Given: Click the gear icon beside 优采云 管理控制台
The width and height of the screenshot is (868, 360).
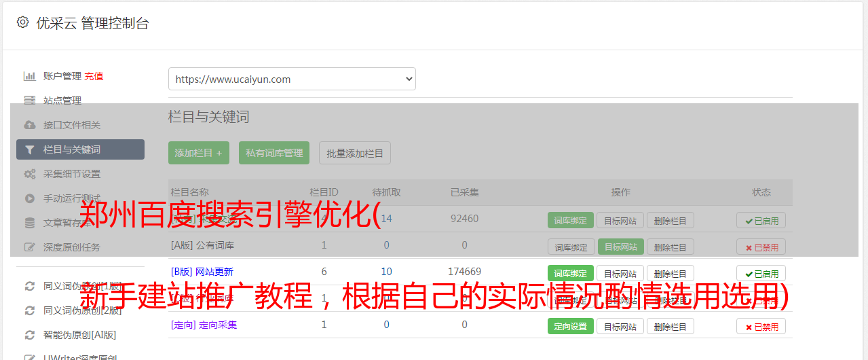Looking at the screenshot, I should tap(22, 22).
